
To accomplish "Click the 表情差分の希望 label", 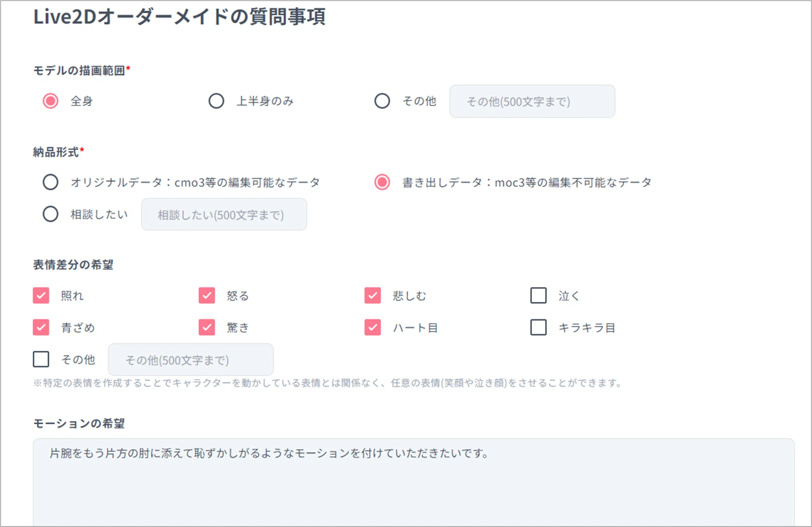I will pyautogui.click(x=73, y=265).
